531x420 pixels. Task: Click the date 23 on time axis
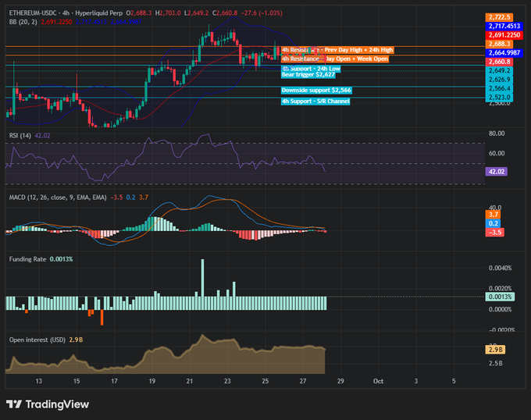click(x=227, y=381)
